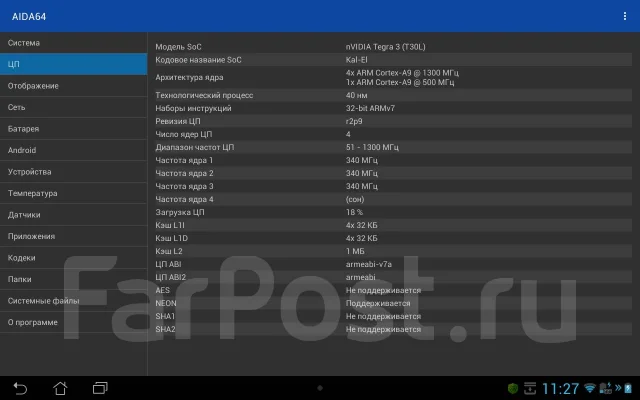
Task: Select the (сон) value
Action: (x=355, y=199)
